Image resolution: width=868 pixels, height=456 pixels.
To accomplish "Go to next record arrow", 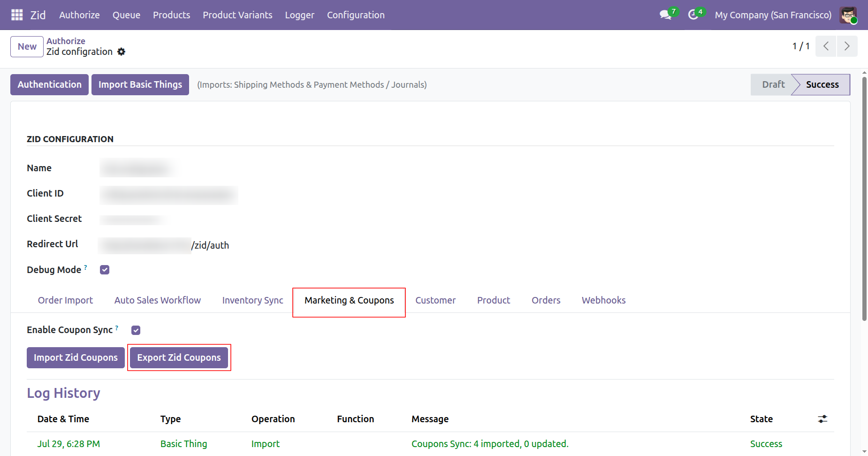I will (847, 46).
